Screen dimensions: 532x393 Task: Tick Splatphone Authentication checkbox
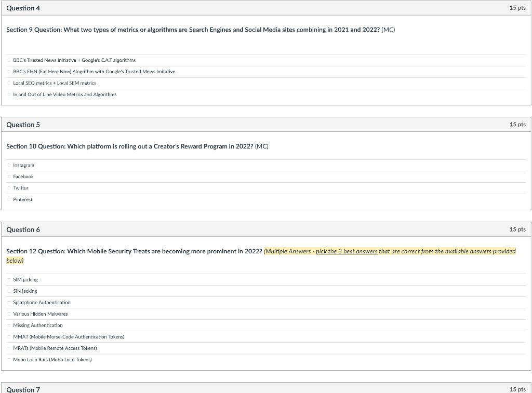coord(9,303)
